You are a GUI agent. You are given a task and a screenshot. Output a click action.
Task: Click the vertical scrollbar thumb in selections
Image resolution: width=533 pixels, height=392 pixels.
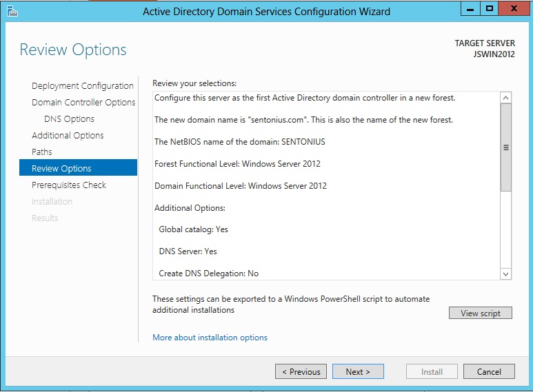pyautogui.click(x=506, y=147)
